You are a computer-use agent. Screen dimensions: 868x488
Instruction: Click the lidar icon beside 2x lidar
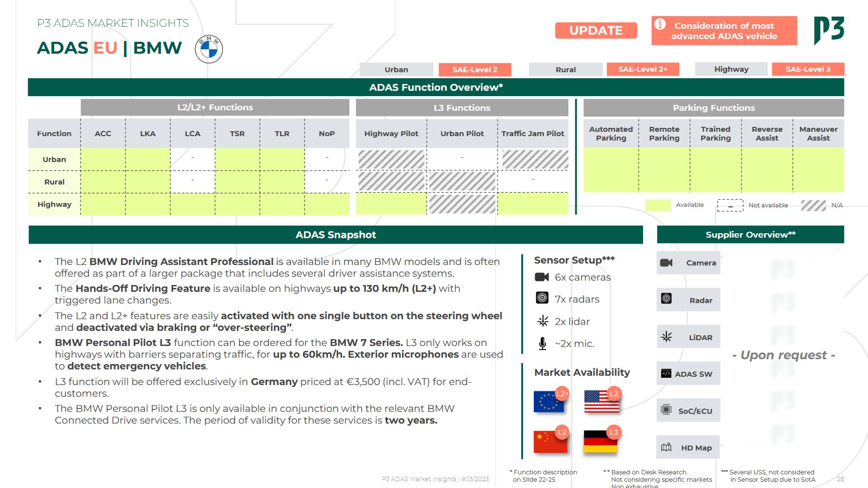543,321
